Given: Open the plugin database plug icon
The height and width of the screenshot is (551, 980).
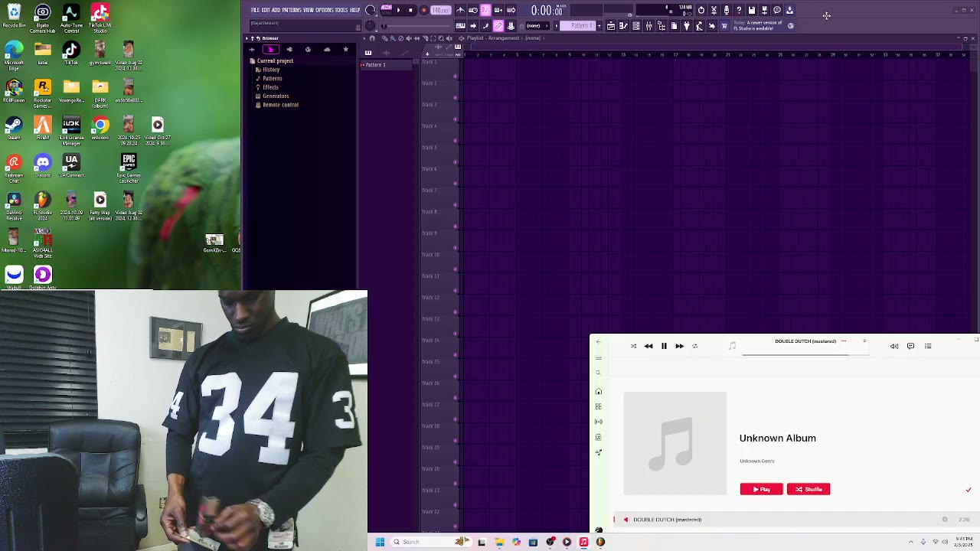Looking at the screenshot, I should tap(687, 26).
